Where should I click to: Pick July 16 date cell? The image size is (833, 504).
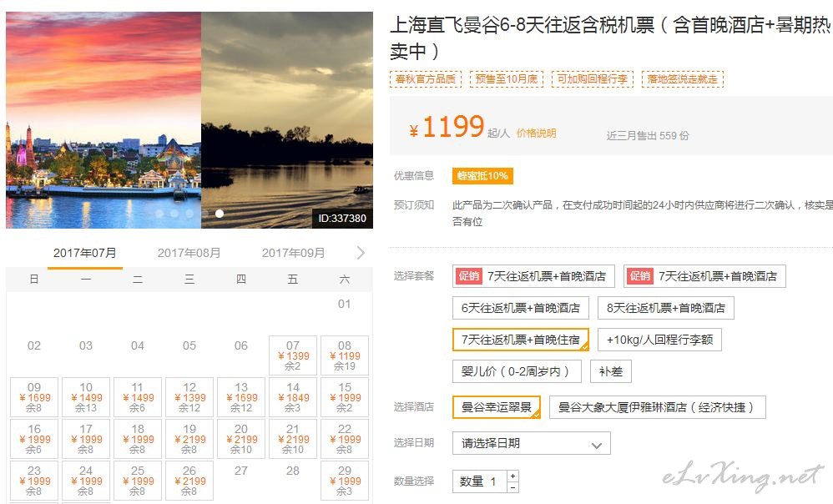click(34, 439)
